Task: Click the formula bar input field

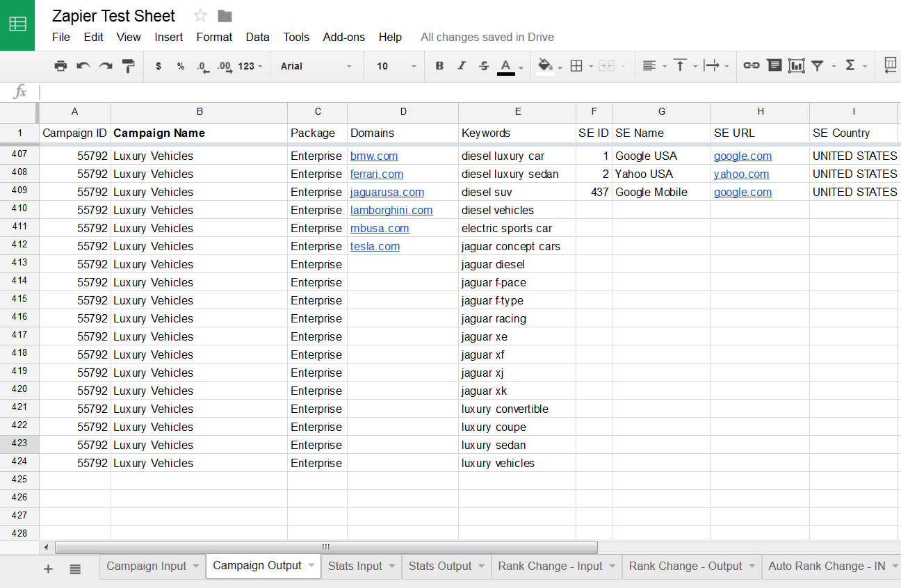Action: 466,92
